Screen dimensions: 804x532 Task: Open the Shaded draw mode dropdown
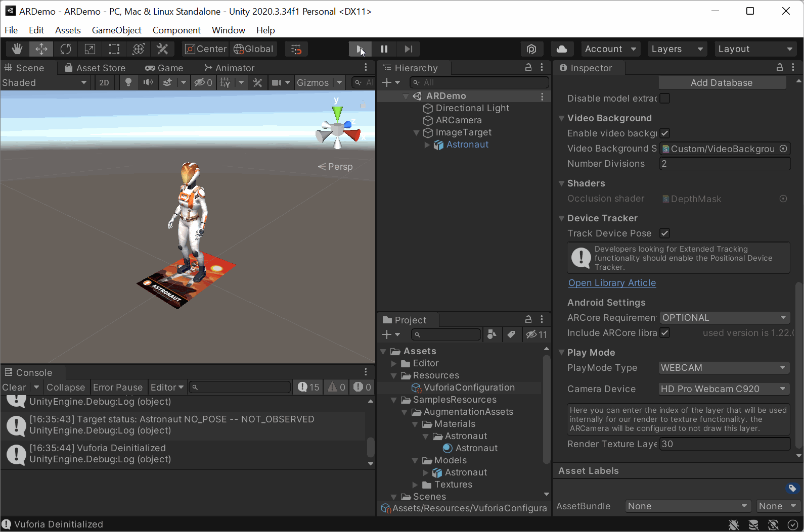(x=45, y=83)
